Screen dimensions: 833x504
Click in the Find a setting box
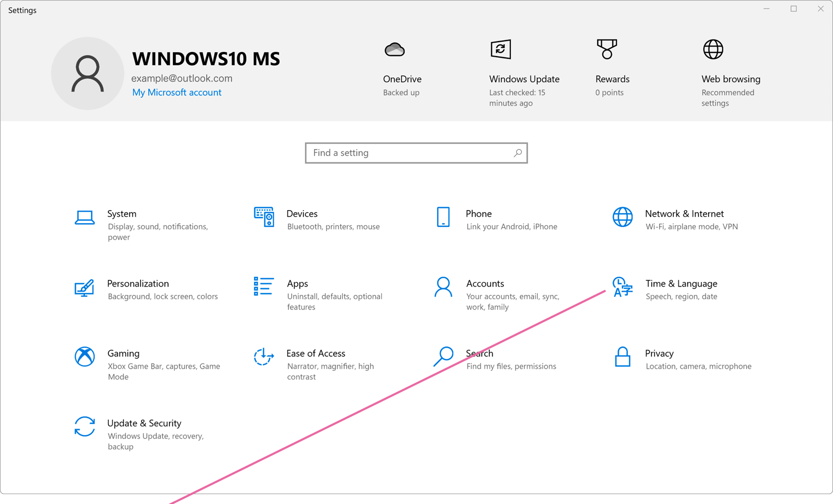[x=416, y=153]
